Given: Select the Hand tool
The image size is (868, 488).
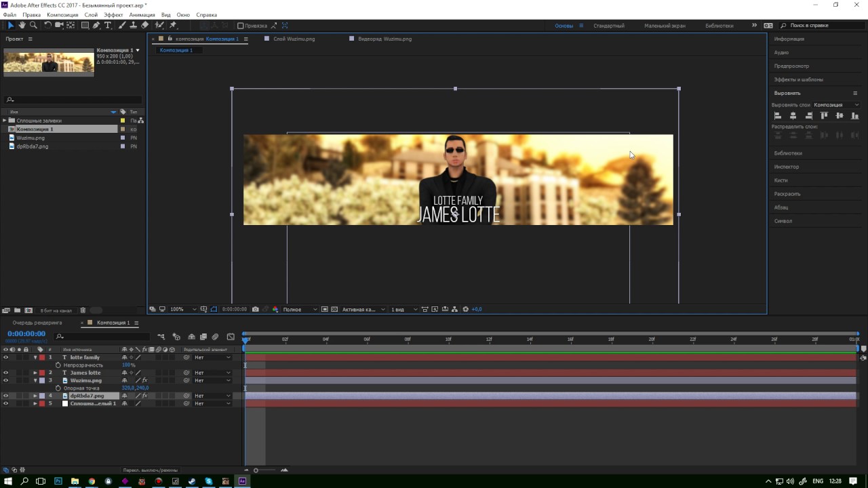Looking at the screenshot, I should pos(22,25).
